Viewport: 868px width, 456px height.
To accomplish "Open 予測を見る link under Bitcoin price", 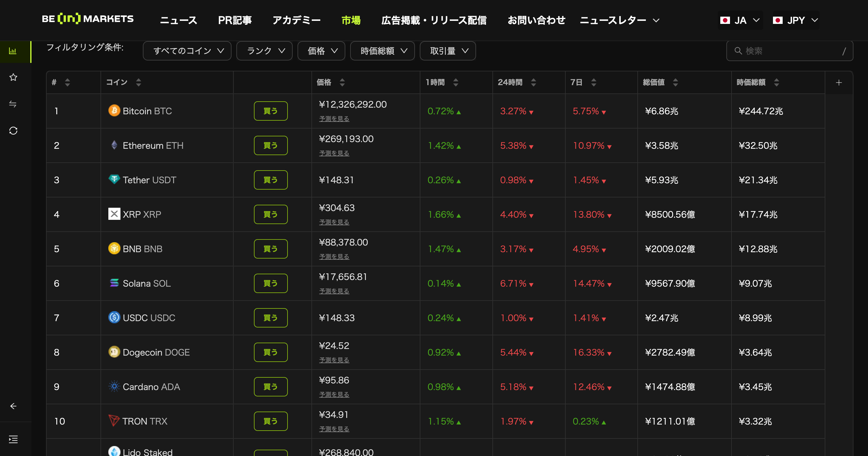I will click(x=334, y=119).
